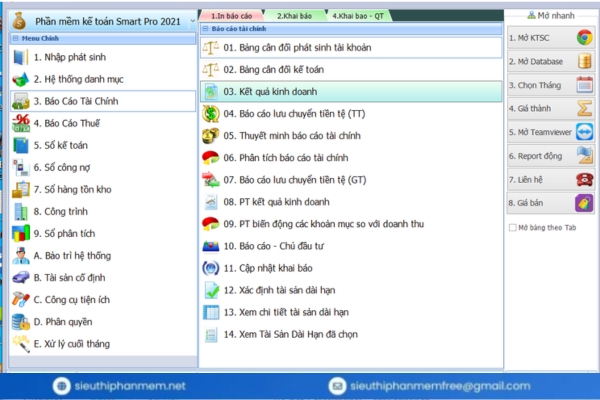
Task: Click the purple price tag Giá bán icon
Action: (x=584, y=202)
